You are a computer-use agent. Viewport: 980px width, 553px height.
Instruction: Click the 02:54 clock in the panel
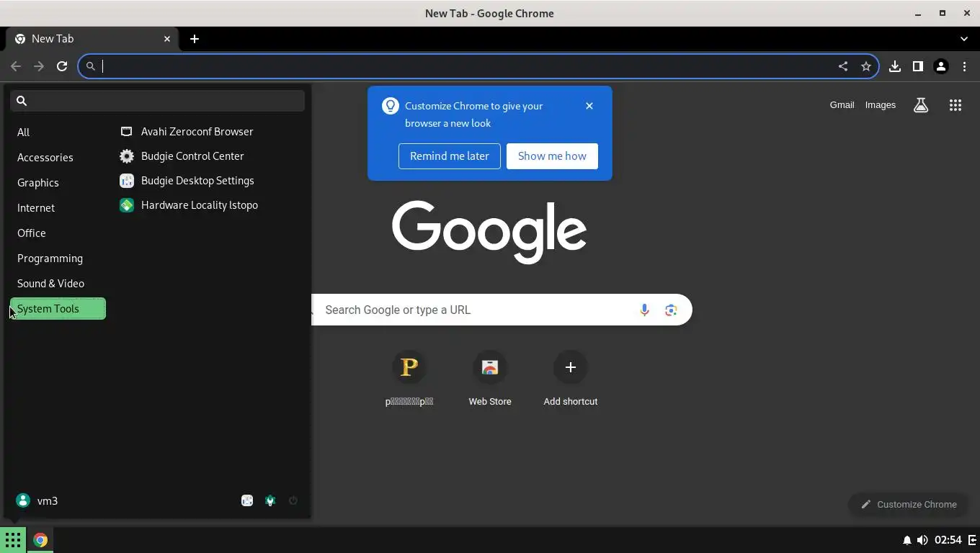948,540
